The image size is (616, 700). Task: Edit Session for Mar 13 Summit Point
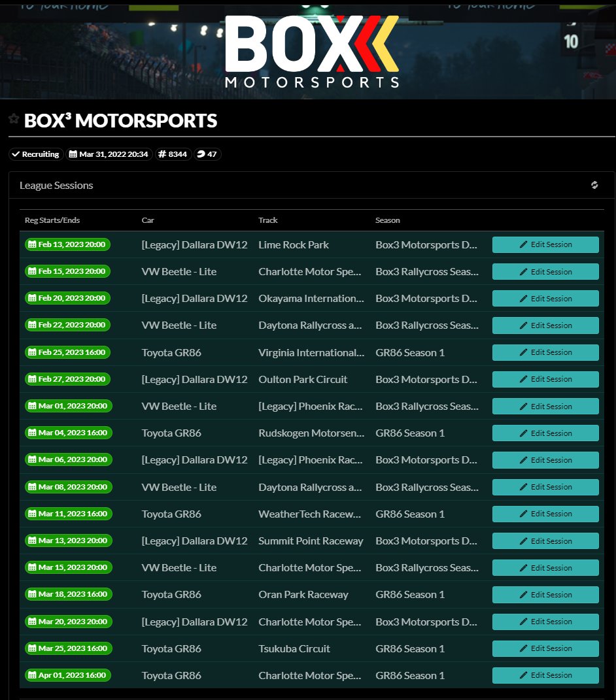click(545, 541)
